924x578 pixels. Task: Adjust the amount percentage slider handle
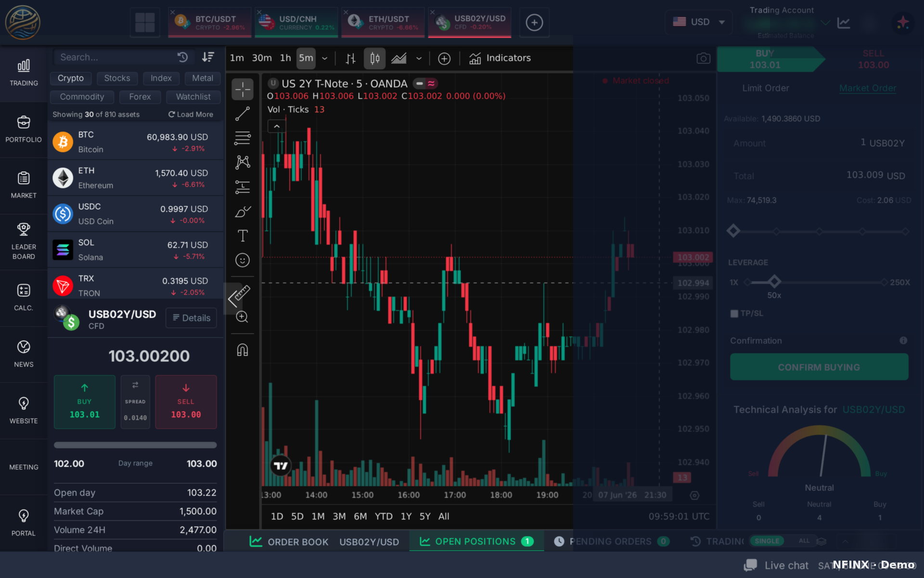click(733, 231)
